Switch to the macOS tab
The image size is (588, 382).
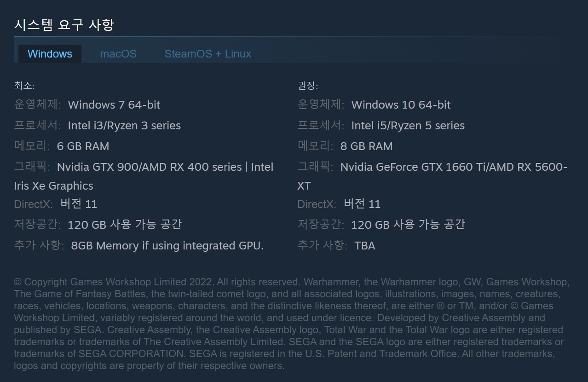pos(118,54)
